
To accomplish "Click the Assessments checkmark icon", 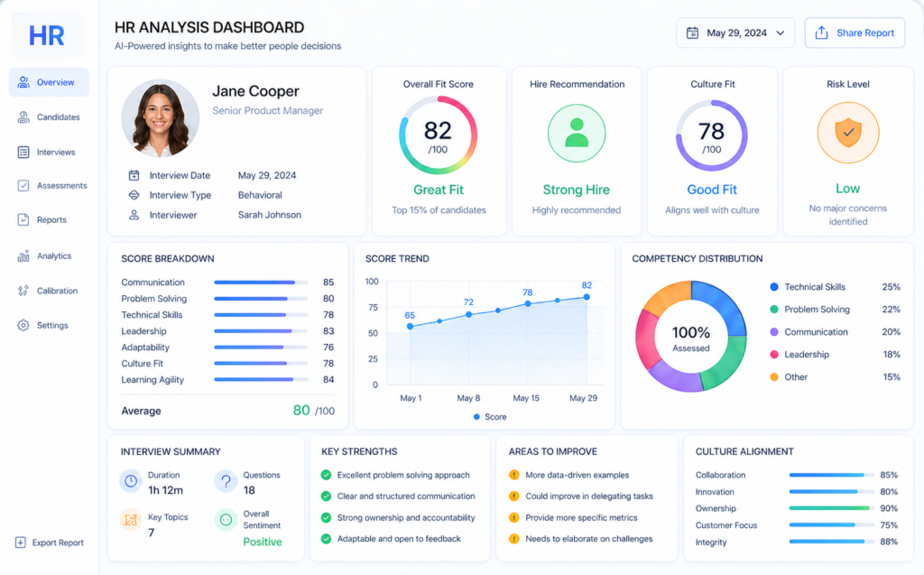I will coord(23,186).
